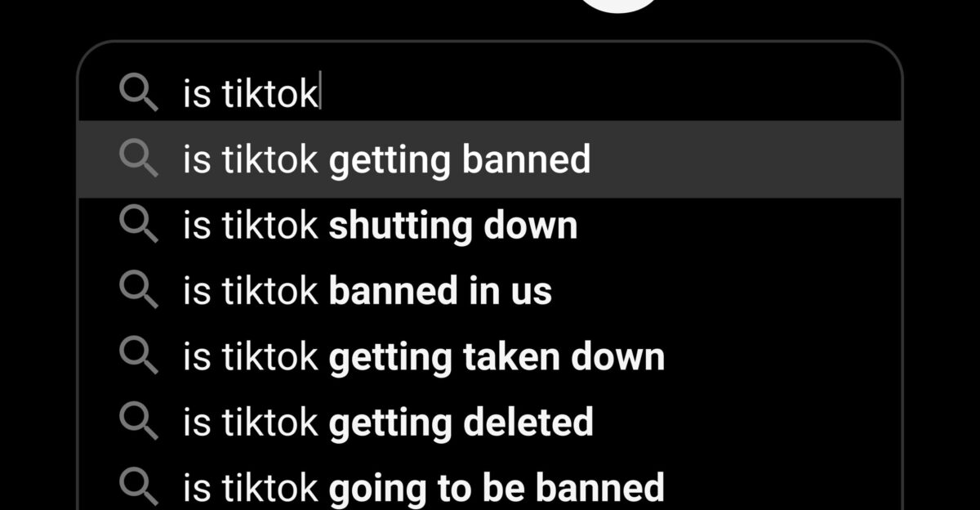Image resolution: width=980 pixels, height=510 pixels.
Task: Open suggestion 'is tiktok getting taken down'
Action: 490,357
